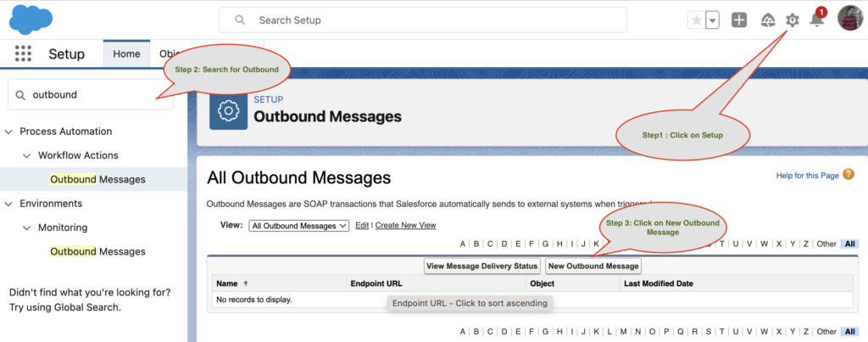Filter by letter E in top alphabet bar
868x342 pixels.
[x=518, y=244]
